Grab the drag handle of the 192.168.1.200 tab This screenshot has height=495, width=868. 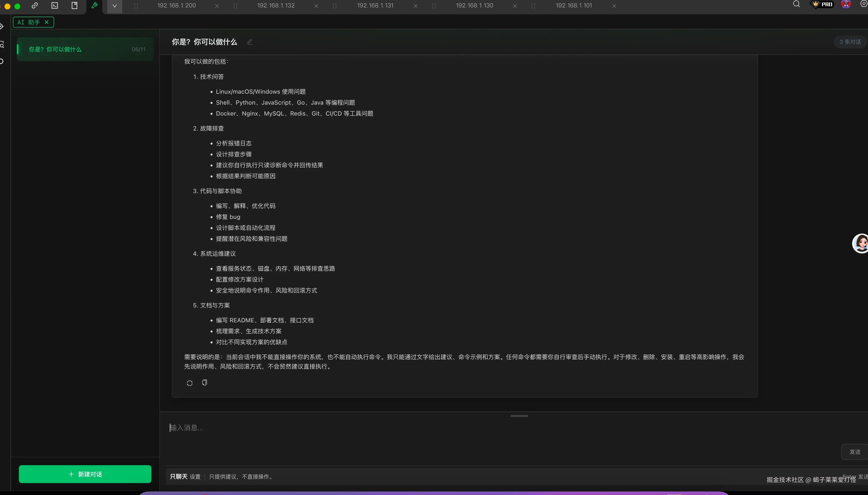[136, 6]
